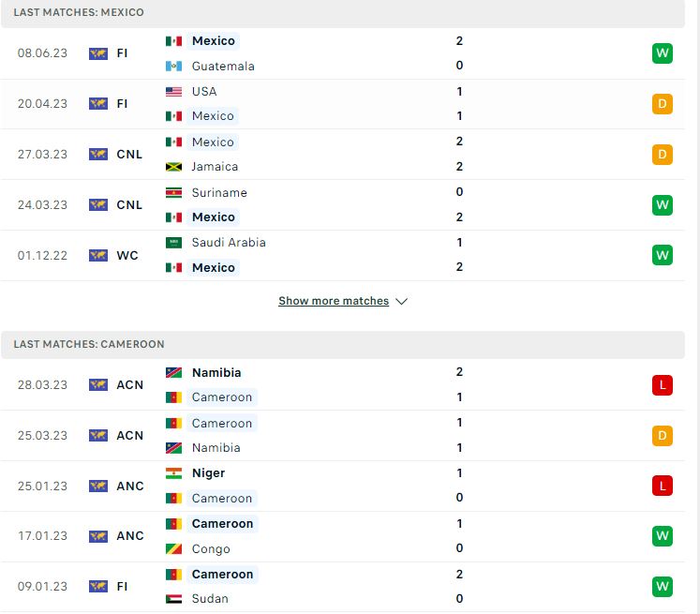Click orange D badge for USA vs Mexico

point(663,104)
